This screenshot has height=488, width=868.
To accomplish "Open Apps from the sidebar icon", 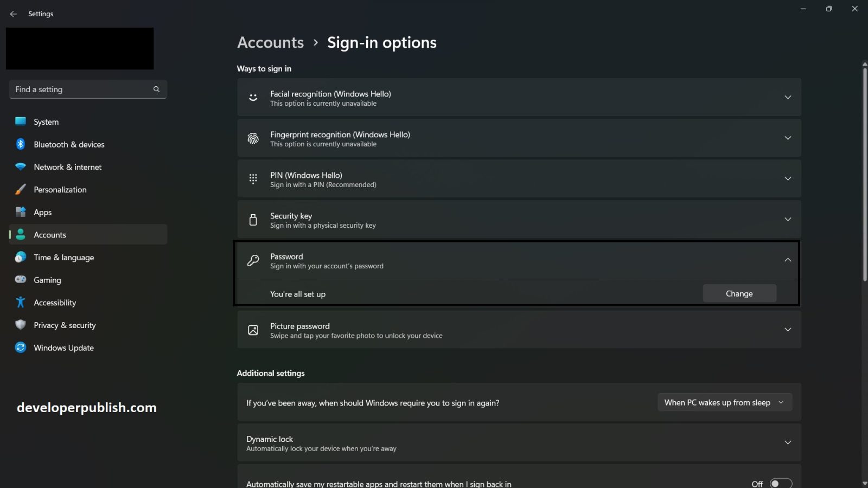I will pos(20,212).
